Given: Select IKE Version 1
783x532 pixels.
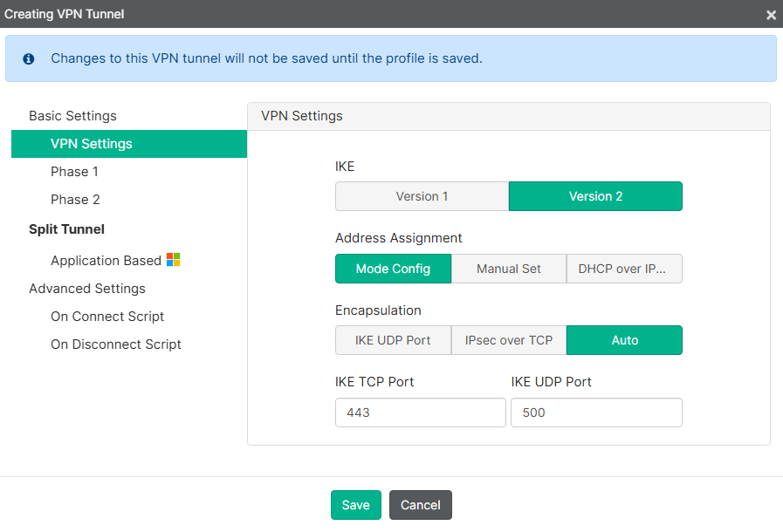Looking at the screenshot, I should click(x=422, y=196).
